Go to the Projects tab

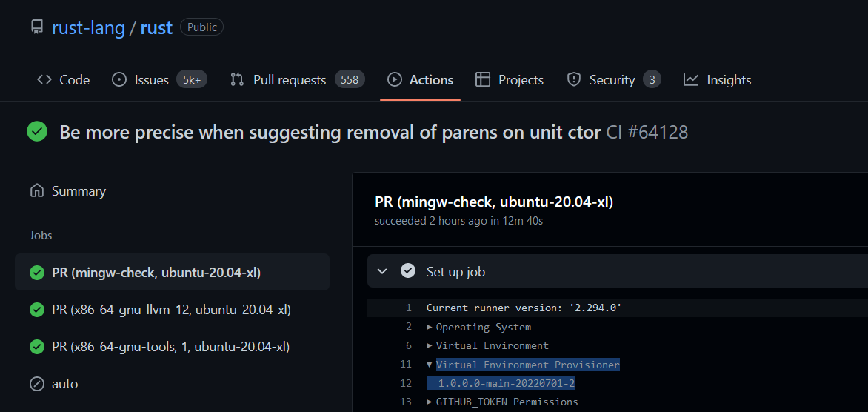[x=510, y=80]
